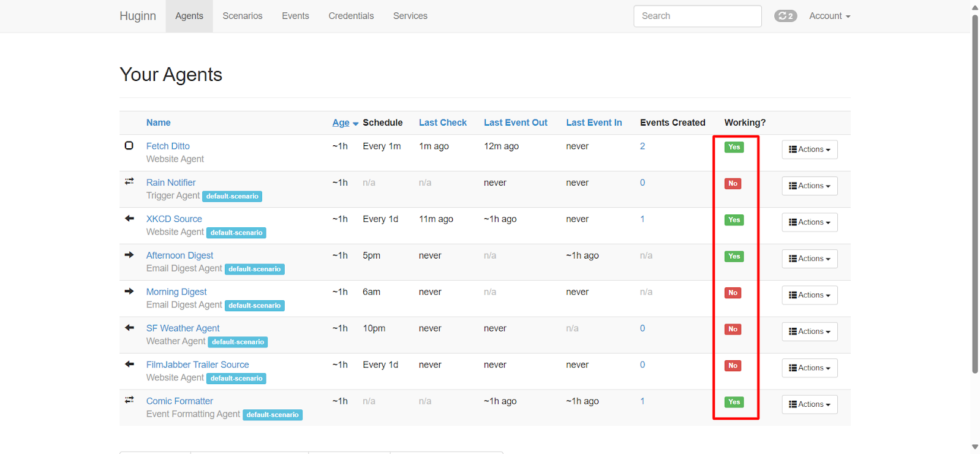Image resolution: width=980 pixels, height=454 pixels.
Task: Open the Fetch Ditto agent
Action: click(x=168, y=146)
